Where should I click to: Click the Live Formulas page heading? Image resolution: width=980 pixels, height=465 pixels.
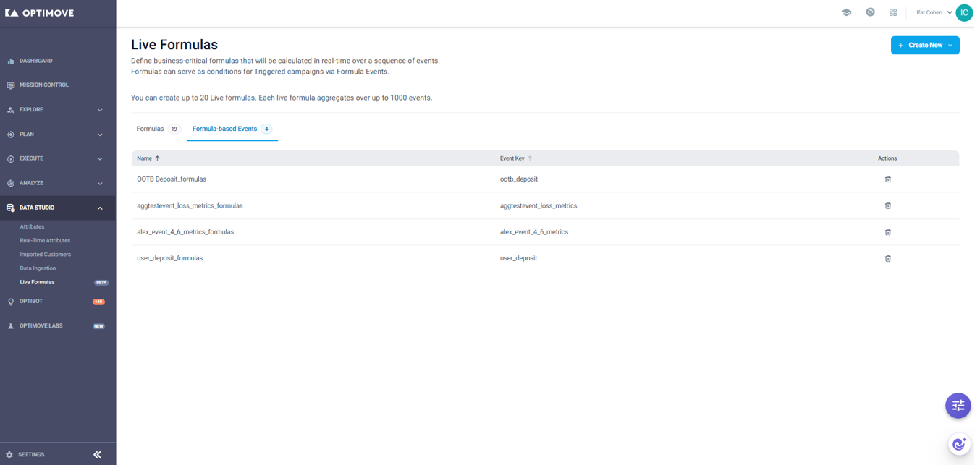point(174,45)
